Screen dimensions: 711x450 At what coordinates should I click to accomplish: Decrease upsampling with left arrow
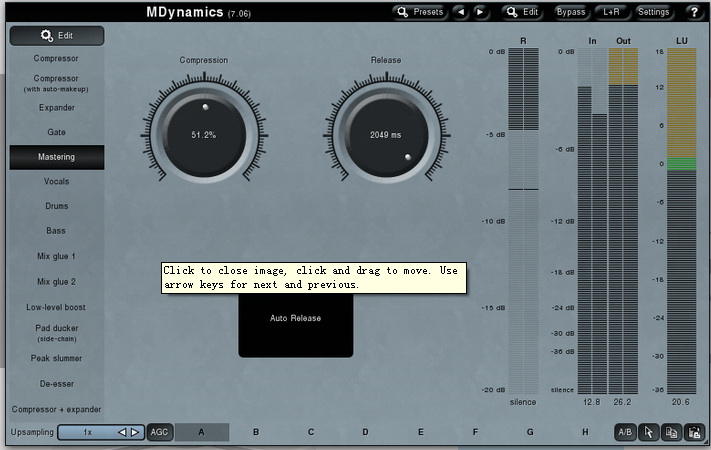122,432
